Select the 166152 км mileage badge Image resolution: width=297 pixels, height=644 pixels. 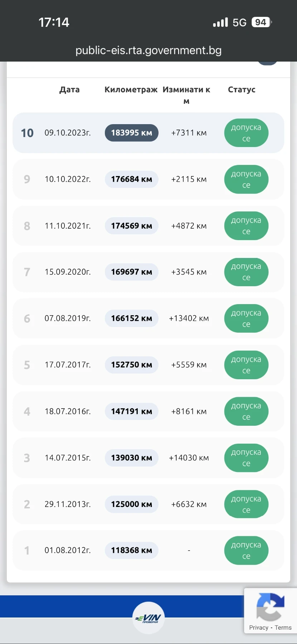(x=131, y=318)
